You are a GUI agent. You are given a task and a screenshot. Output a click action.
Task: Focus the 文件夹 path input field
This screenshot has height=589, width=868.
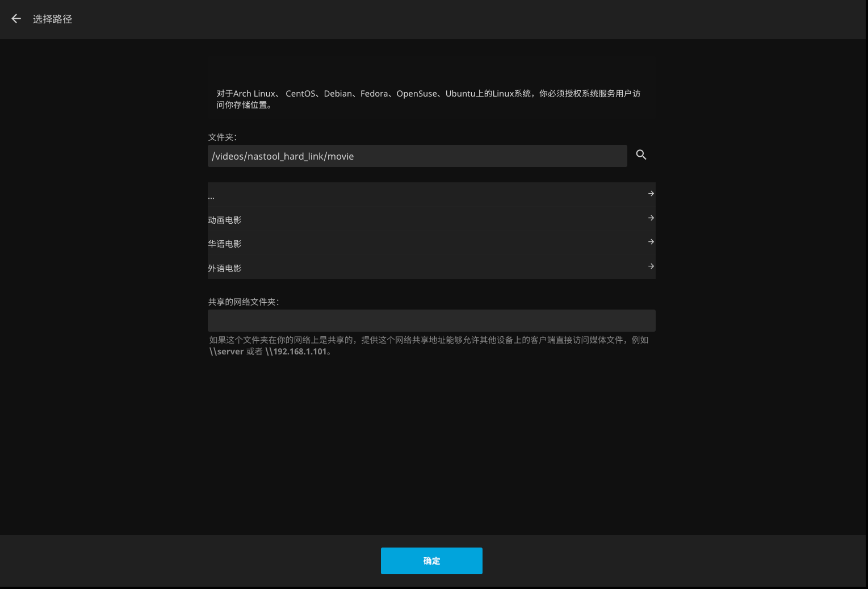point(417,156)
